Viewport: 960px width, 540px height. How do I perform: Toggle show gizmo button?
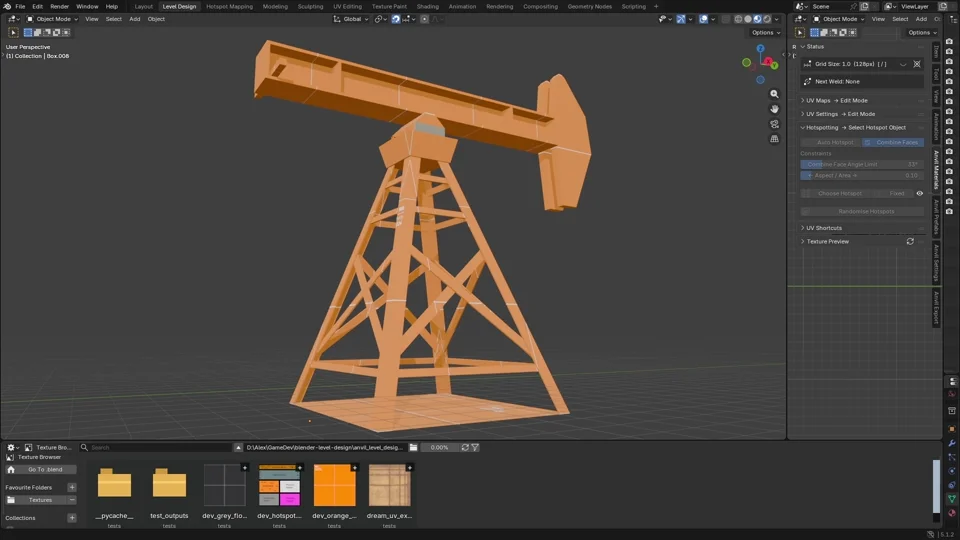click(x=681, y=19)
